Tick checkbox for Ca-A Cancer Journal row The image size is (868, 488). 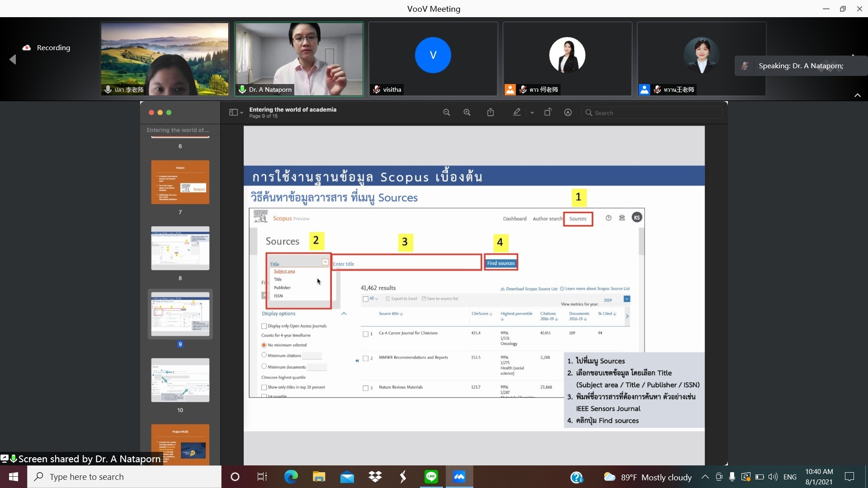(x=366, y=334)
